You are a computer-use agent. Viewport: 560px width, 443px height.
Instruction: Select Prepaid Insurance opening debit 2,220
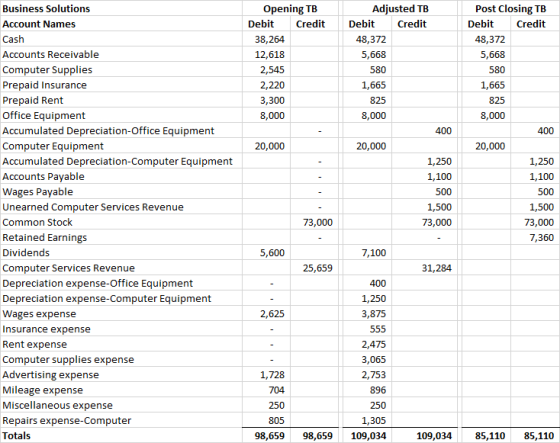[x=272, y=85]
